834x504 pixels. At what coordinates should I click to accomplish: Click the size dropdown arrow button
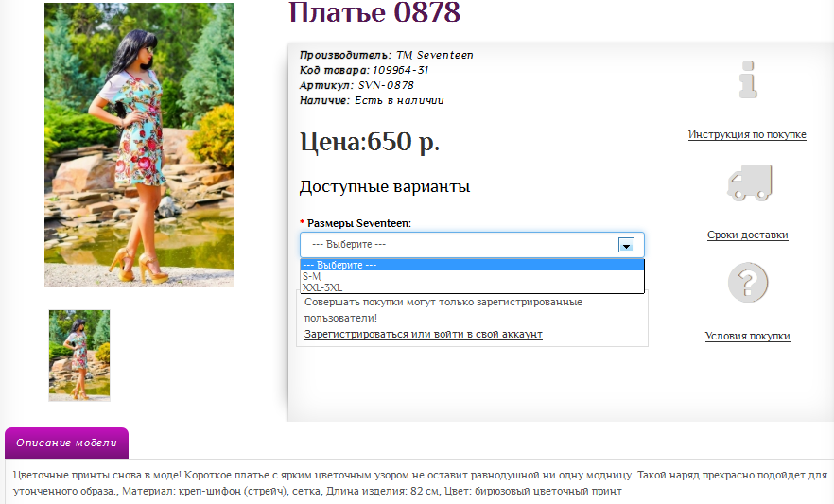click(x=626, y=245)
